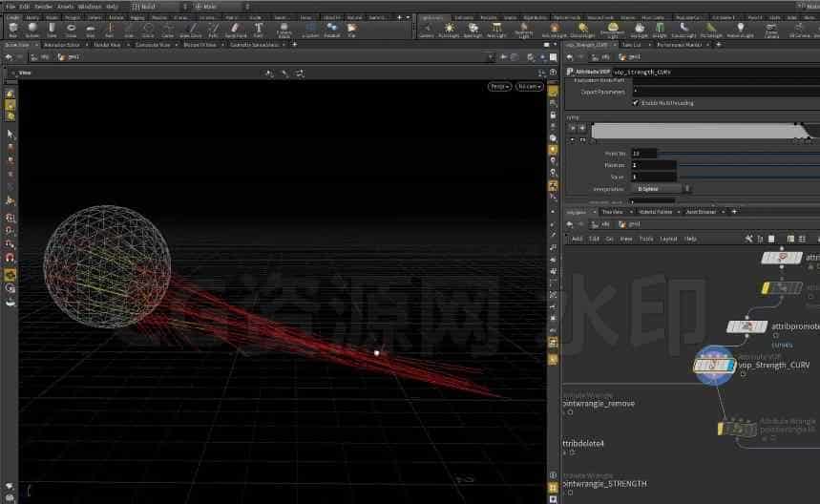The width and height of the screenshot is (820, 504).
Task: Add new tab beside Asset Browser
Action: pyautogui.click(x=734, y=212)
